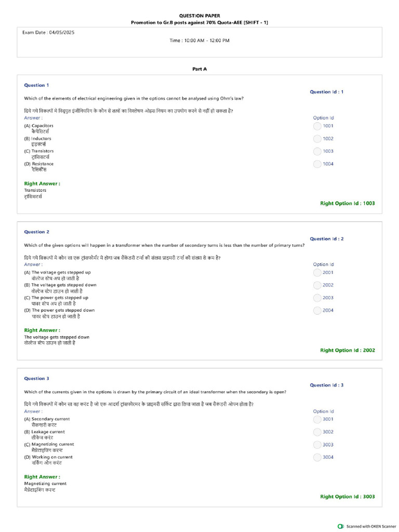Click the Question 3 heading
Image resolution: width=399 pixels, height=532 pixels.
37,378
